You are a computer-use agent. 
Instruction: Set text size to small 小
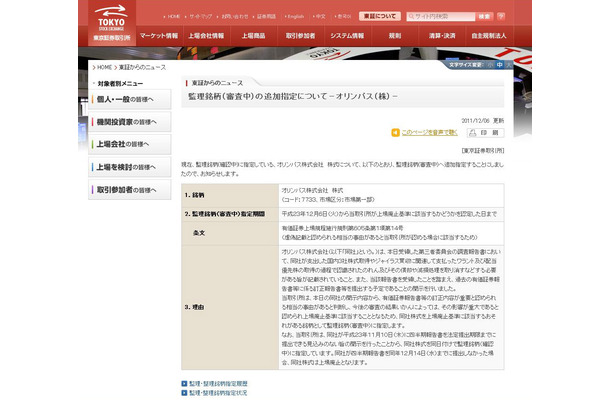point(490,65)
